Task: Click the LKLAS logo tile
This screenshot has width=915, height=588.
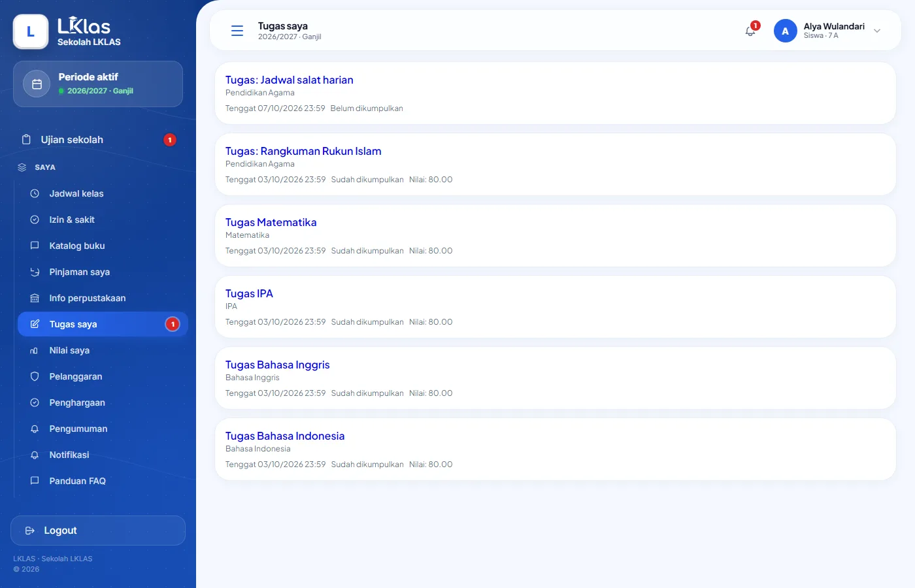Action: (x=31, y=31)
